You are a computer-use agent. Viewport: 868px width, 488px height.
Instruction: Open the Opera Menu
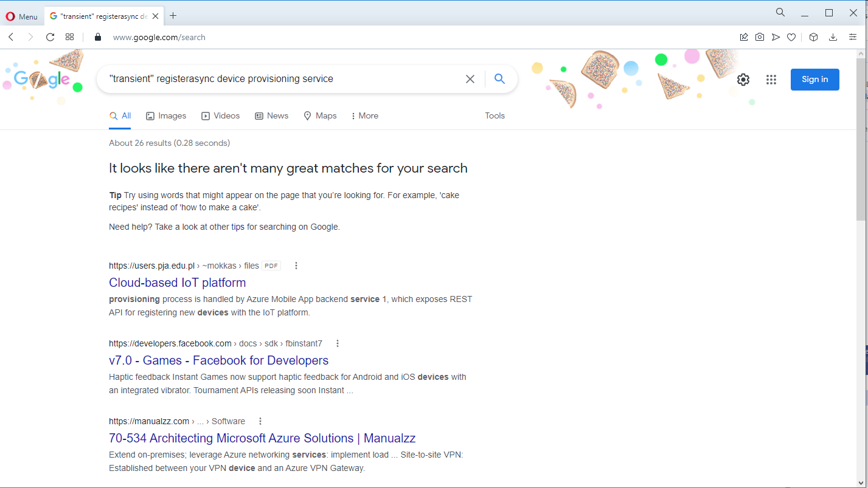coord(21,16)
